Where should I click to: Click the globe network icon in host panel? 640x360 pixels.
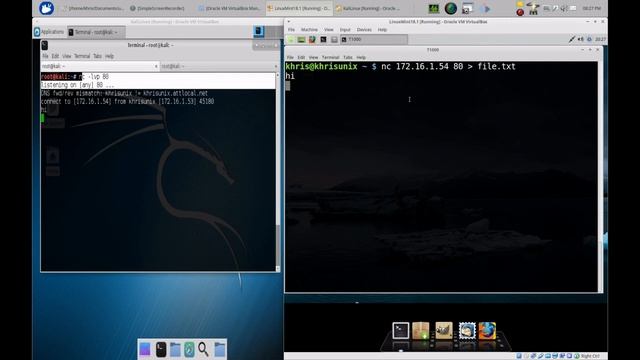point(451,8)
